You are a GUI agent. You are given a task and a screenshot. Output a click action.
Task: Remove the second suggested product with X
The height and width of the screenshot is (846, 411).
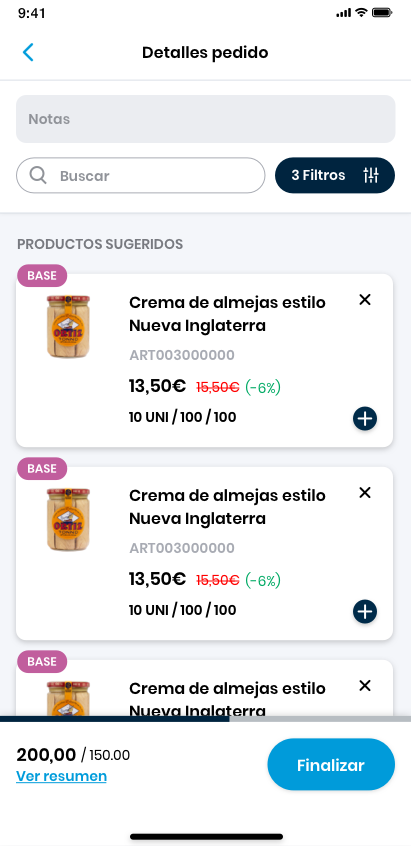(x=365, y=493)
